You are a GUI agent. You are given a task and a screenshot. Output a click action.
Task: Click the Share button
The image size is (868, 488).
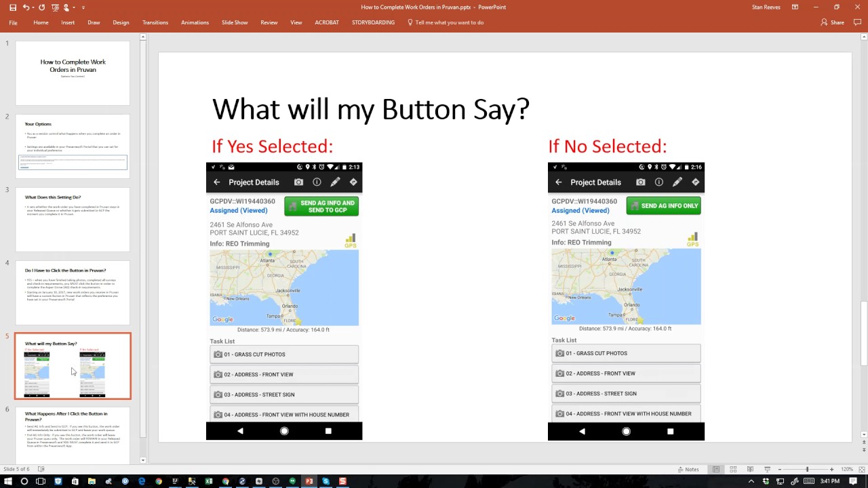(x=833, y=22)
